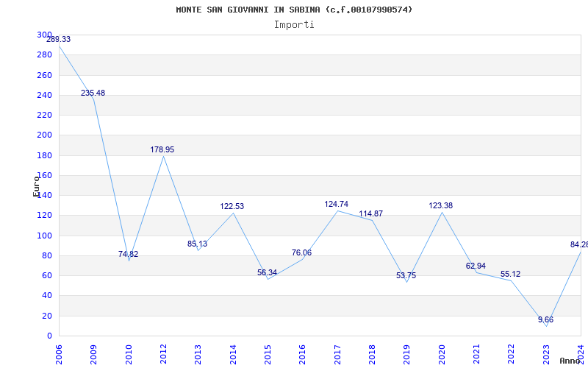Click the 74.82 value label

pos(128,254)
